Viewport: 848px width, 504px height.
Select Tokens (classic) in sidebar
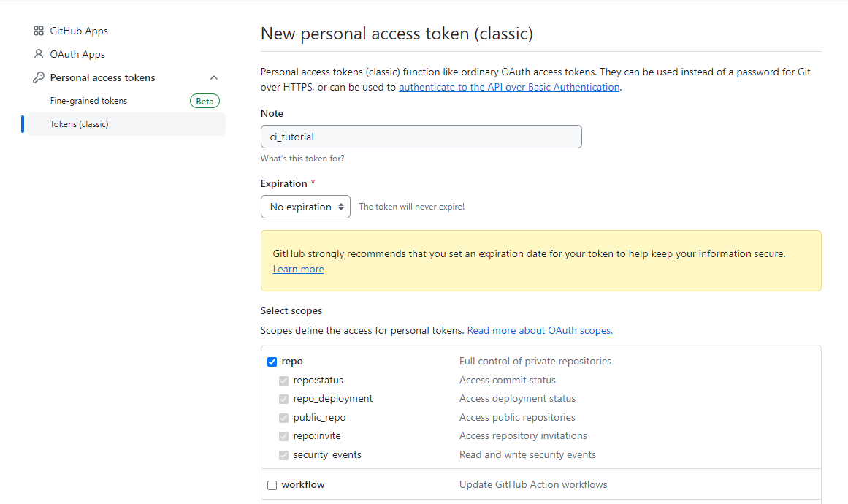click(x=79, y=124)
